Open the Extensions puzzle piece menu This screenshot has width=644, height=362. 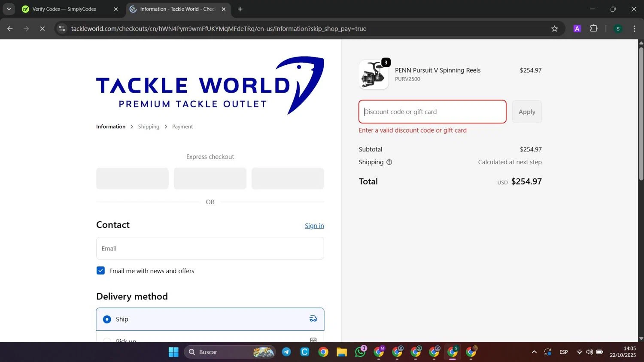[x=594, y=29]
